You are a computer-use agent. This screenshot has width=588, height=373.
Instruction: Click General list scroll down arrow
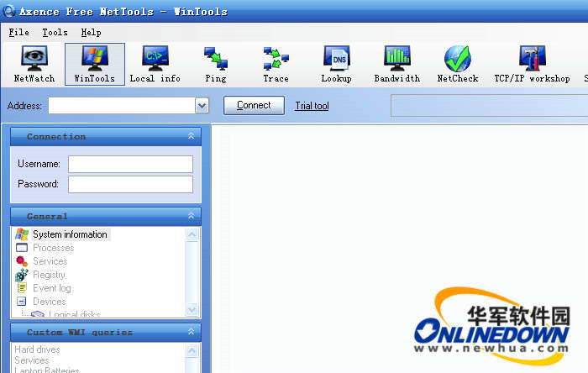192,310
